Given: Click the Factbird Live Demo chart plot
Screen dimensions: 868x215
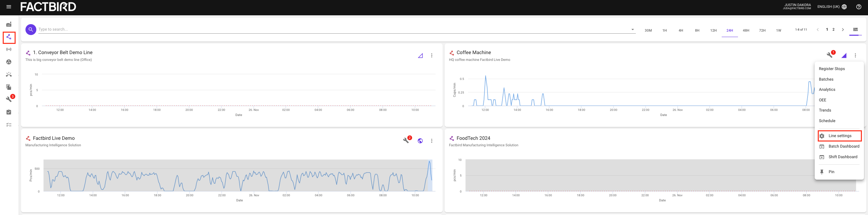Looking at the screenshot, I should [x=238, y=175].
